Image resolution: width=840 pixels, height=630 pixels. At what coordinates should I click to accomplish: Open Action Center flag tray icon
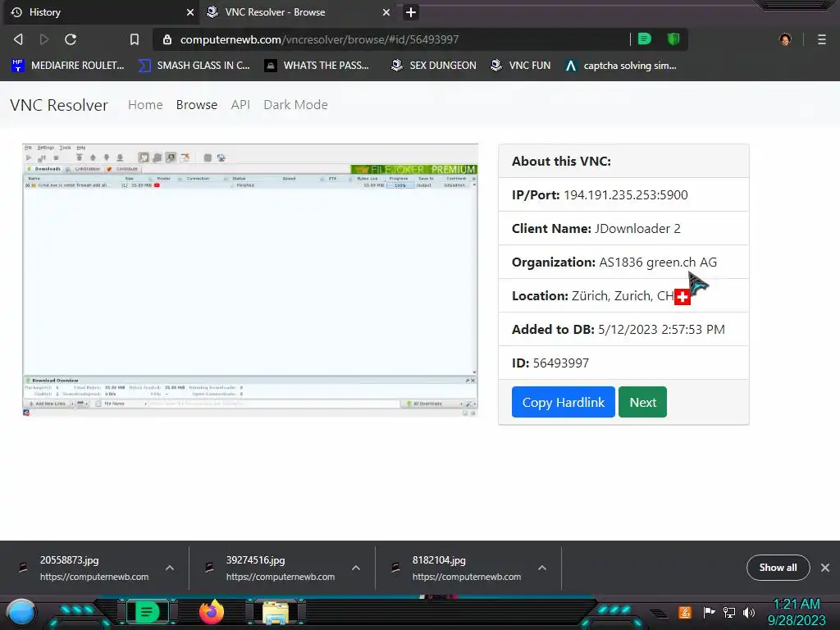[x=709, y=612]
